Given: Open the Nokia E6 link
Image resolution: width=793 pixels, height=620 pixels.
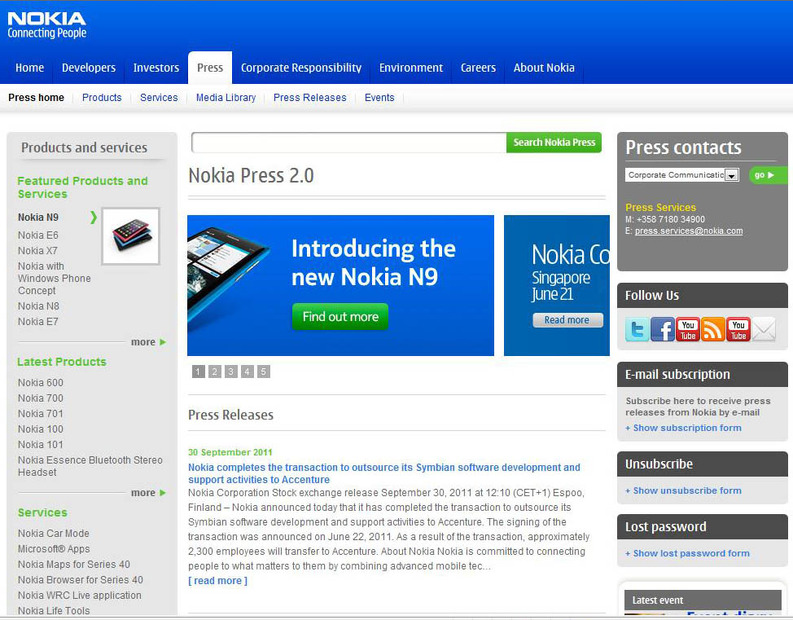Looking at the screenshot, I should pyautogui.click(x=38, y=235).
